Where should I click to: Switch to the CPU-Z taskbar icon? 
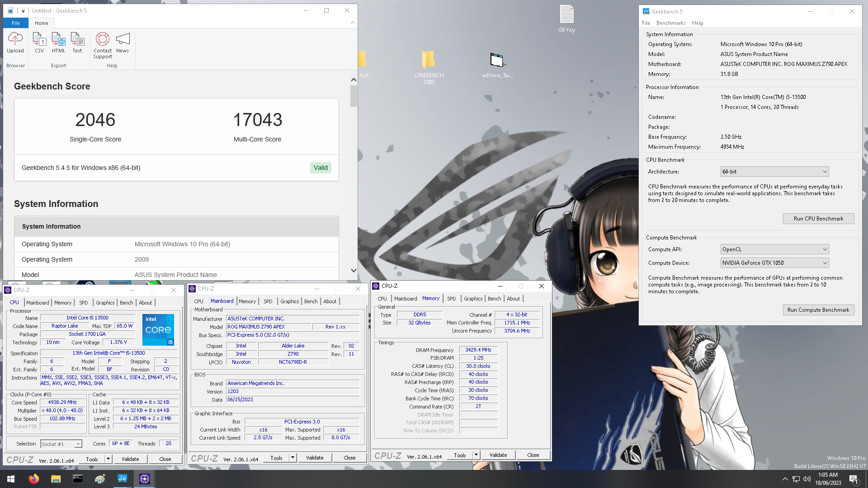tap(144, 479)
